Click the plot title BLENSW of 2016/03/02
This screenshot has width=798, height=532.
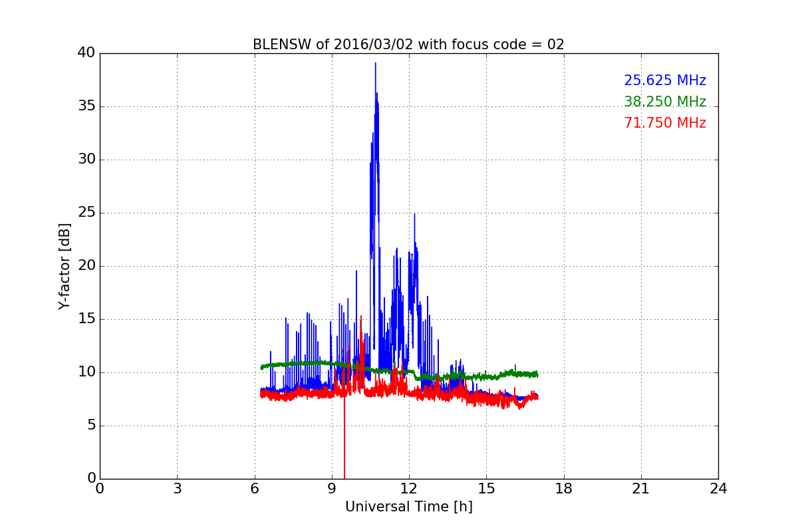click(x=408, y=45)
